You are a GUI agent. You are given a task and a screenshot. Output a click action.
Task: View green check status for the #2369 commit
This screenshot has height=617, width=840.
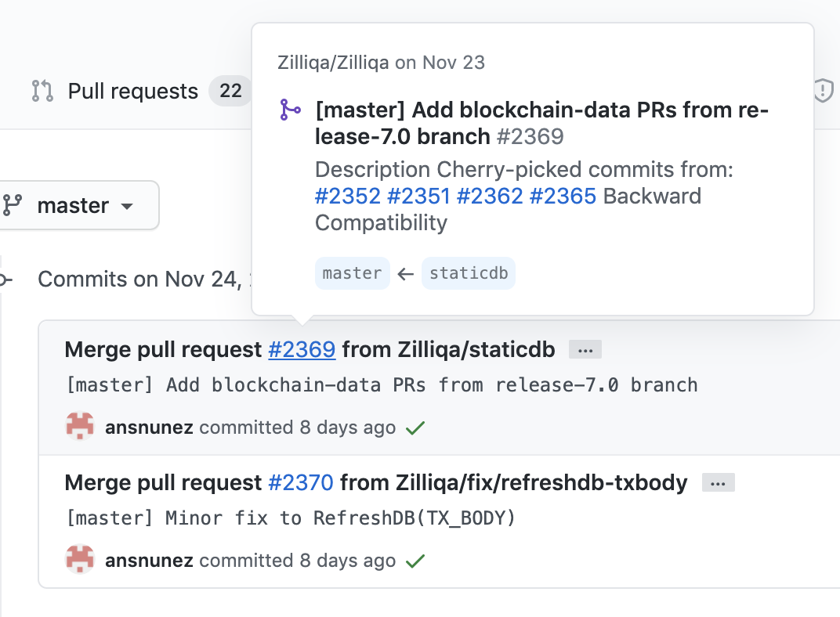click(415, 428)
